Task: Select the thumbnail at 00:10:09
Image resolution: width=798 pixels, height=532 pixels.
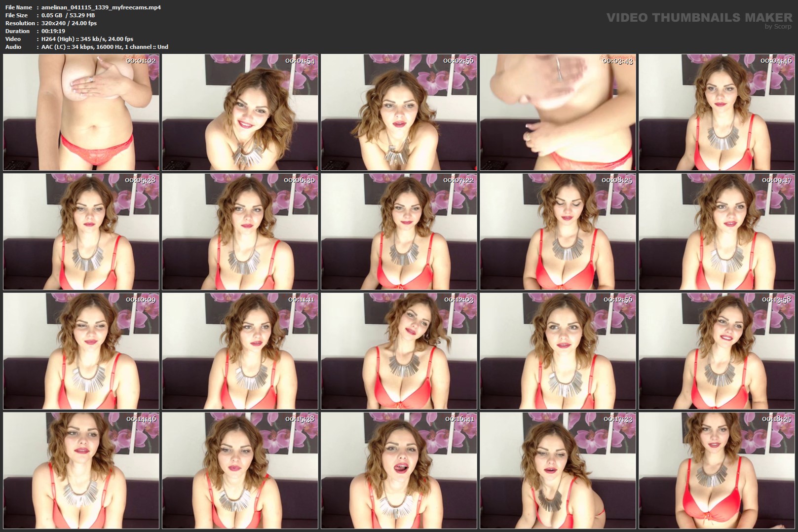Action: pos(81,351)
